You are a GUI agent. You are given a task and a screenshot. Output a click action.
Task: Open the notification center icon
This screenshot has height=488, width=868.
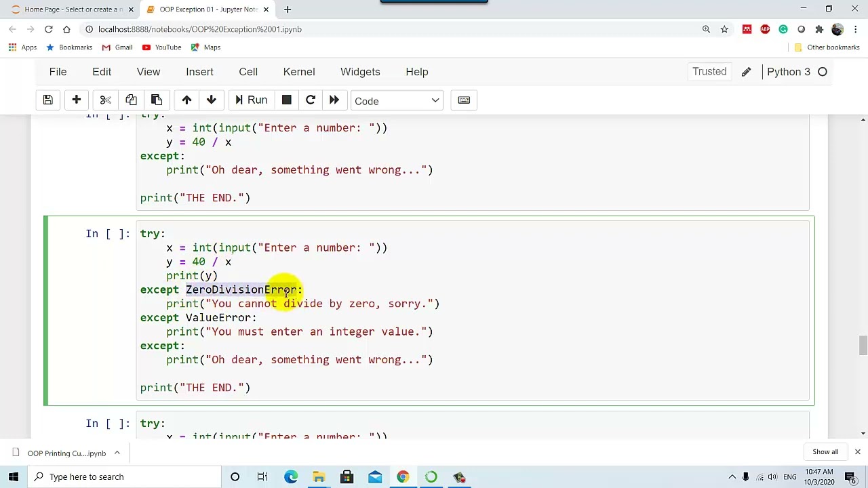pos(850,477)
